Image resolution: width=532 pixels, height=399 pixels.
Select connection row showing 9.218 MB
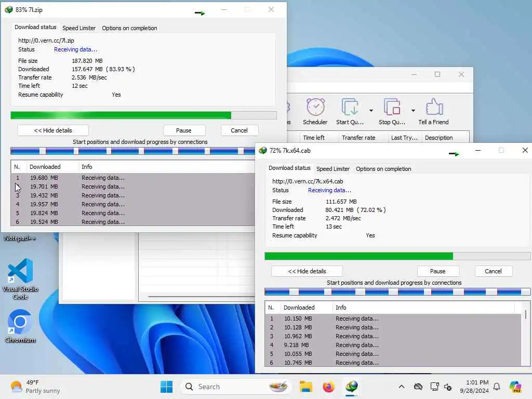(394, 345)
